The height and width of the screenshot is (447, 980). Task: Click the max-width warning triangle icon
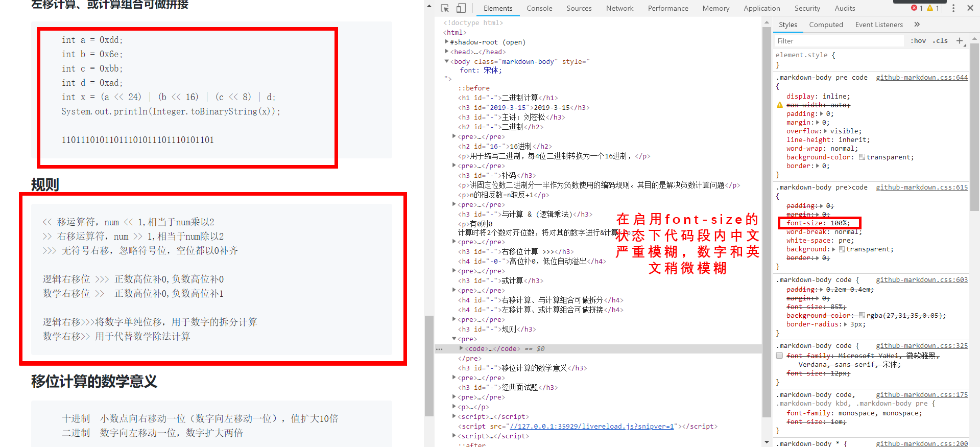click(x=780, y=105)
